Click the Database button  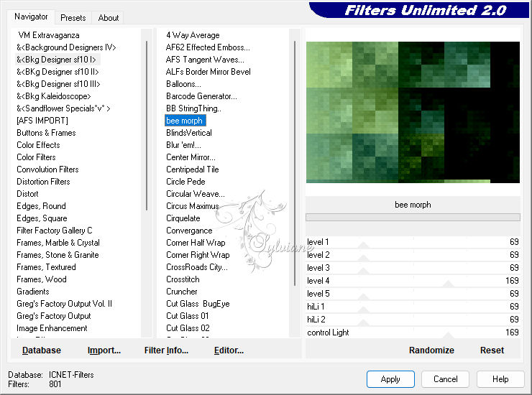coord(42,350)
